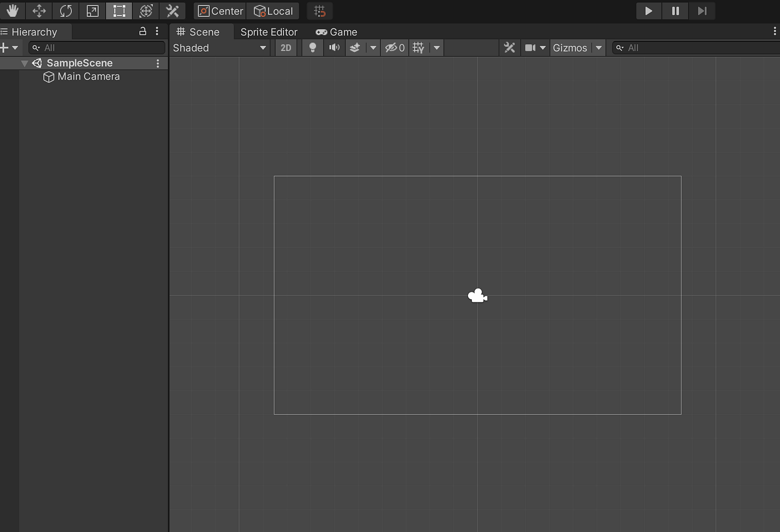
Task: Select SampleScene in the Hierarchy
Action: tap(80, 63)
